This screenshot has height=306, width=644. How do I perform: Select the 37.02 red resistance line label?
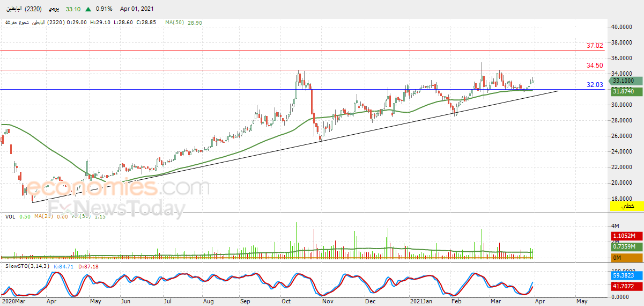[x=595, y=46]
